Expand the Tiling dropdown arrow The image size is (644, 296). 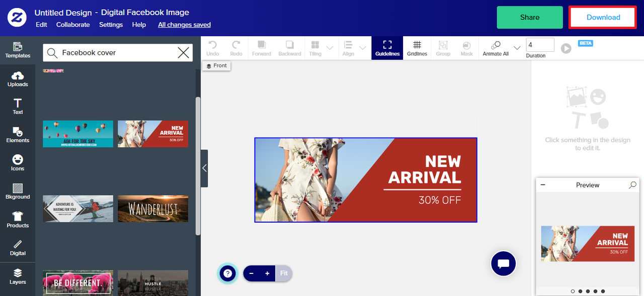coord(330,48)
